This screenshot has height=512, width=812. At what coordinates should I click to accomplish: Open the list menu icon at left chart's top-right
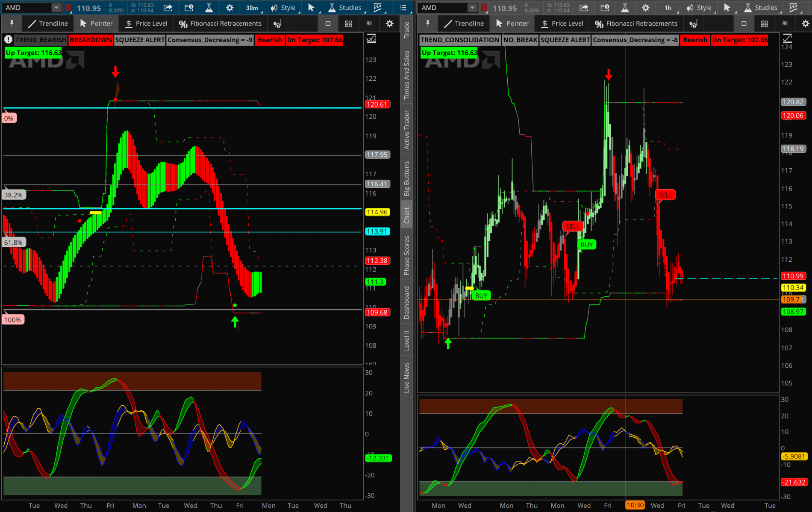pyautogui.click(x=403, y=8)
